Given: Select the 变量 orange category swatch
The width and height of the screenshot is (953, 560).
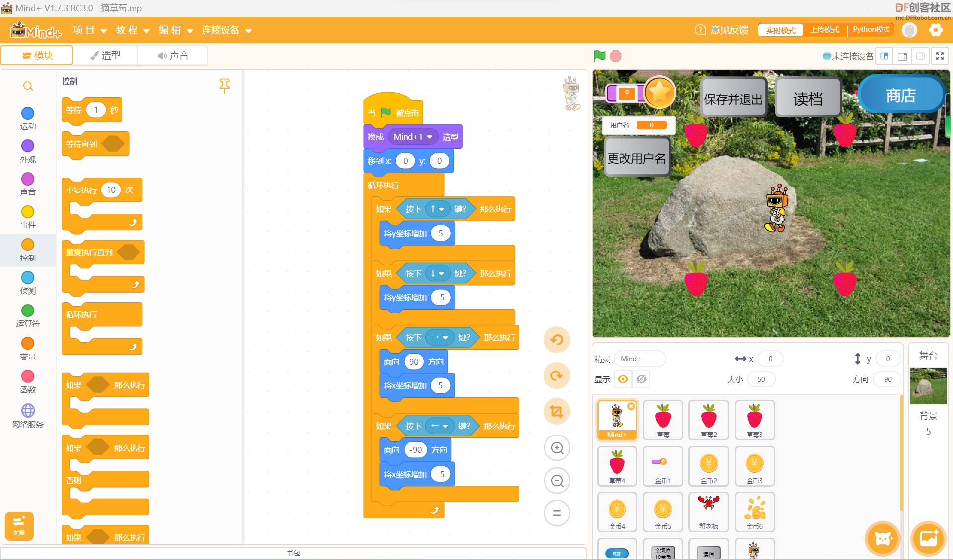Looking at the screenshot, I should (28, 343).
